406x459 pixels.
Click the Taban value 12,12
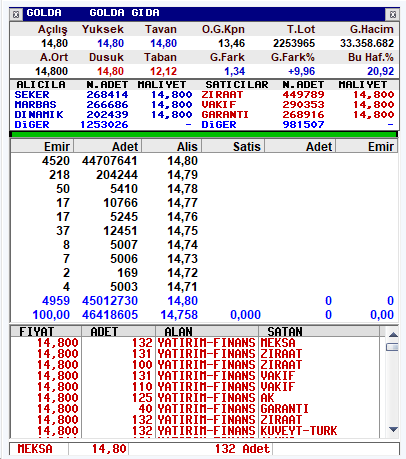pos(163,71)
